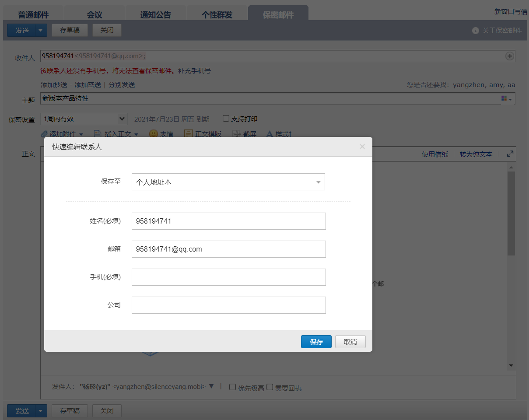
Task: Click the subject color marker icon
Action: pos(504,99)
